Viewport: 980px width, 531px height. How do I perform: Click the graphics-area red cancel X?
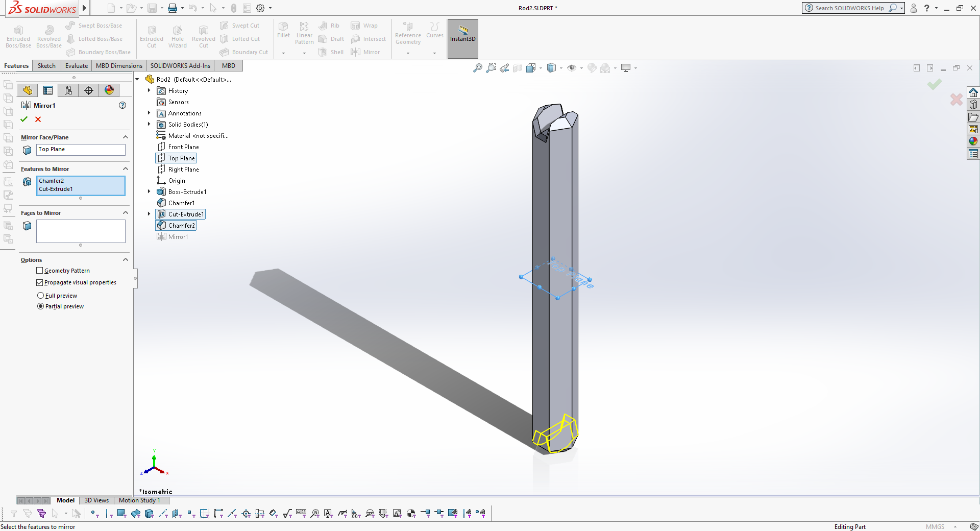point(957,99)
